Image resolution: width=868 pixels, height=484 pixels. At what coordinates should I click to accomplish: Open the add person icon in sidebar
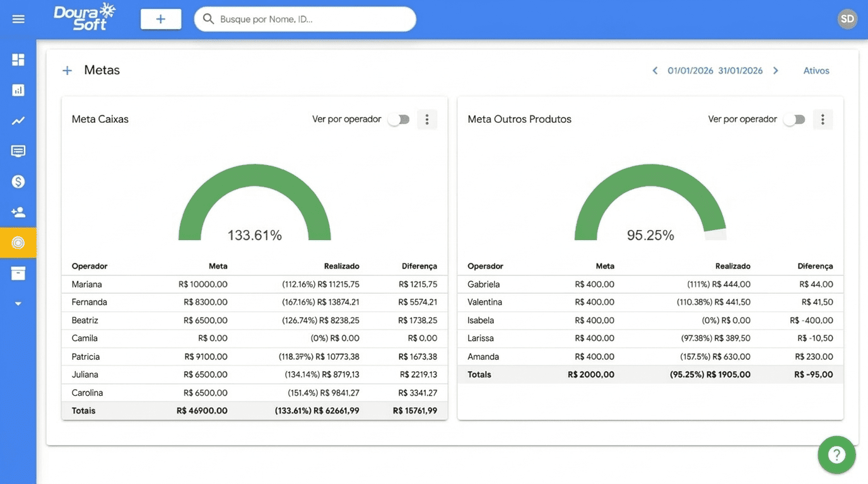(x=18, y=212)
